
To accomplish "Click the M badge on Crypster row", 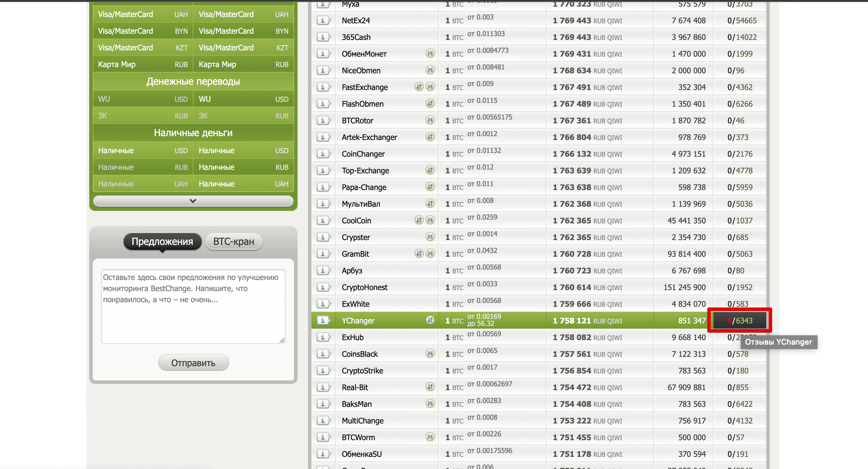I will tap(430, 237).
